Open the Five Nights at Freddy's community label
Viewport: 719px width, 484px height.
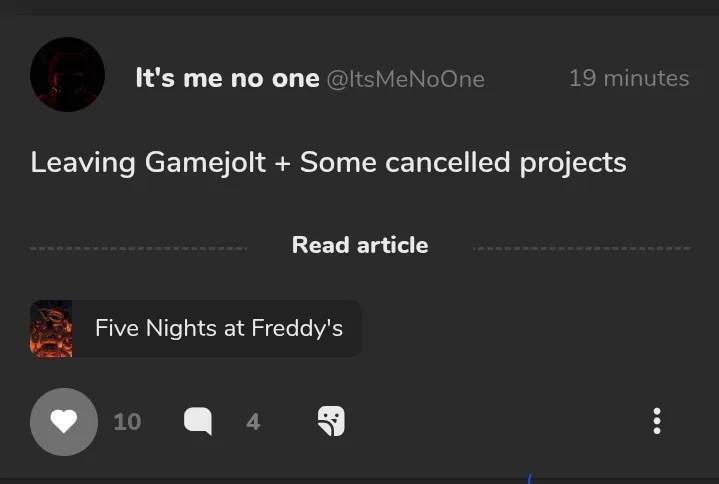pos(219,328)
